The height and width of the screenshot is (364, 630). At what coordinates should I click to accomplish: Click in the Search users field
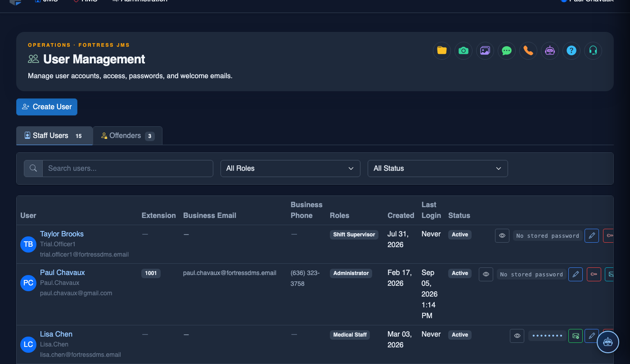(x=128, y=169)
